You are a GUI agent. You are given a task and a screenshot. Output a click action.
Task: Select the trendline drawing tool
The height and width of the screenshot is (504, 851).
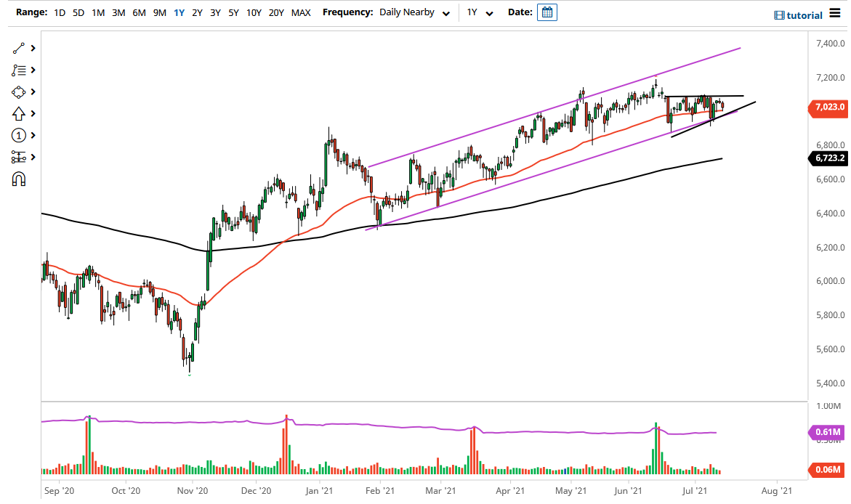coord(20,48)
